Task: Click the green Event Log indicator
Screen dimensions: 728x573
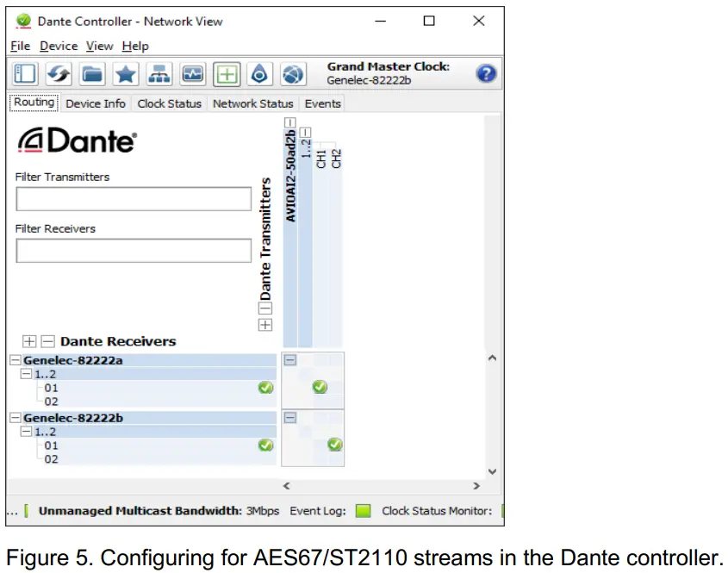Action: pos(363,511)
